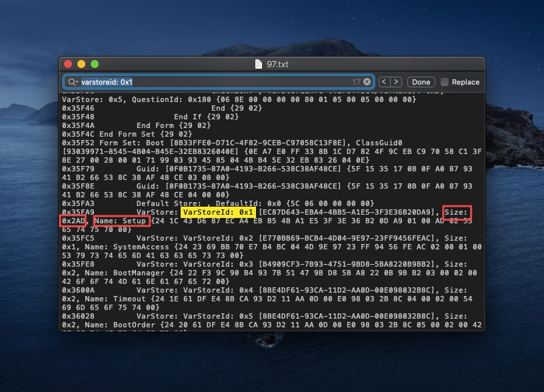Click the 97.txt window title text

[x=277, y=64]
